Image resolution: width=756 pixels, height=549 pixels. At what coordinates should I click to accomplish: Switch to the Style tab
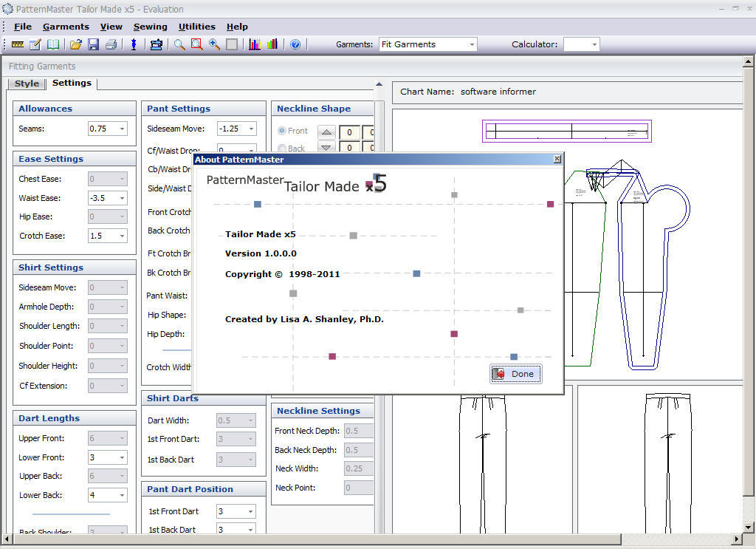coord(27,83)
